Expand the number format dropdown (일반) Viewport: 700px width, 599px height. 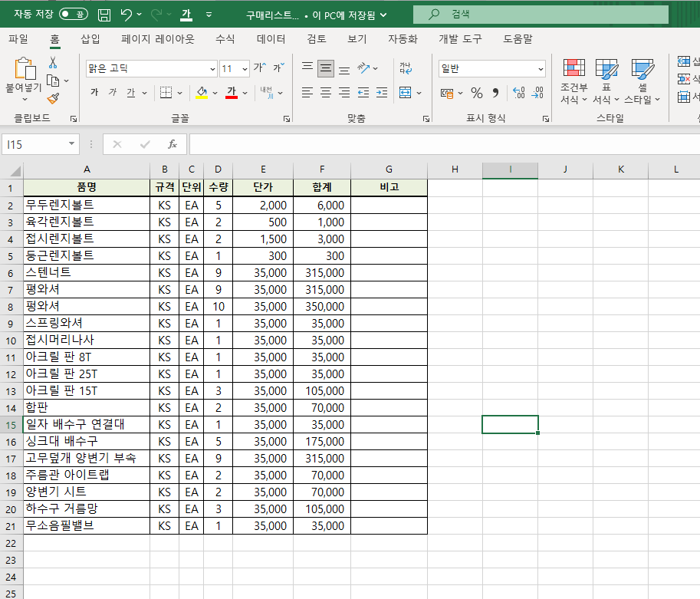coord(541,69)
